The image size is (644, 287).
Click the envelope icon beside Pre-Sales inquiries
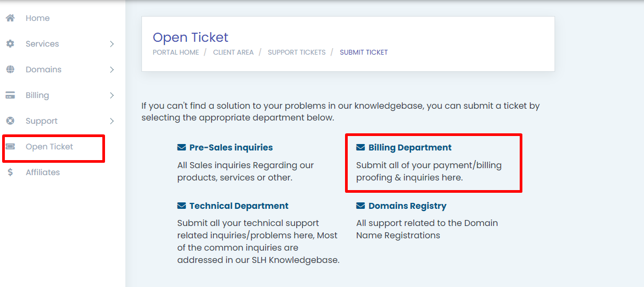[182, 147]
